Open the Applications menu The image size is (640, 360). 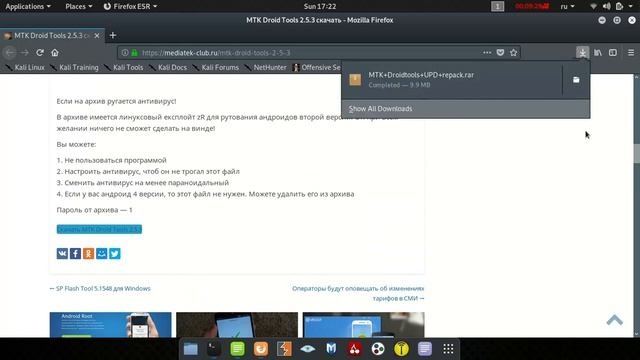(x=28, y=6)
